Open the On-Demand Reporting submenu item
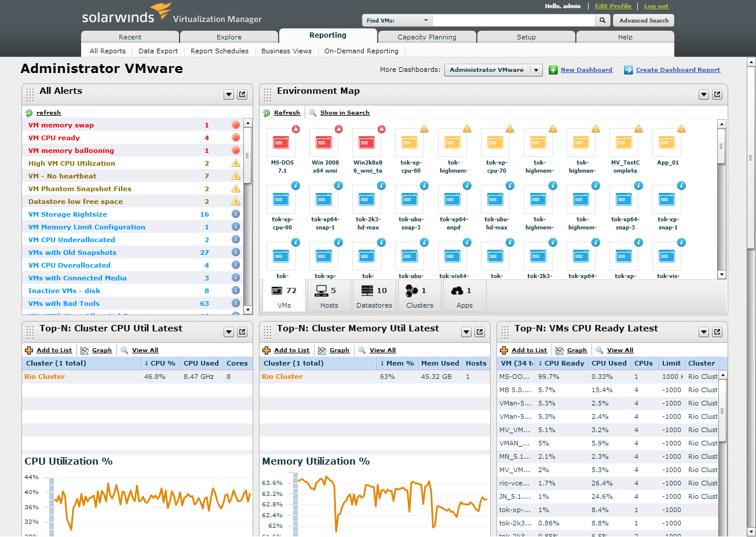The height and width of the screenshot is (537, 756). [361, 51]
